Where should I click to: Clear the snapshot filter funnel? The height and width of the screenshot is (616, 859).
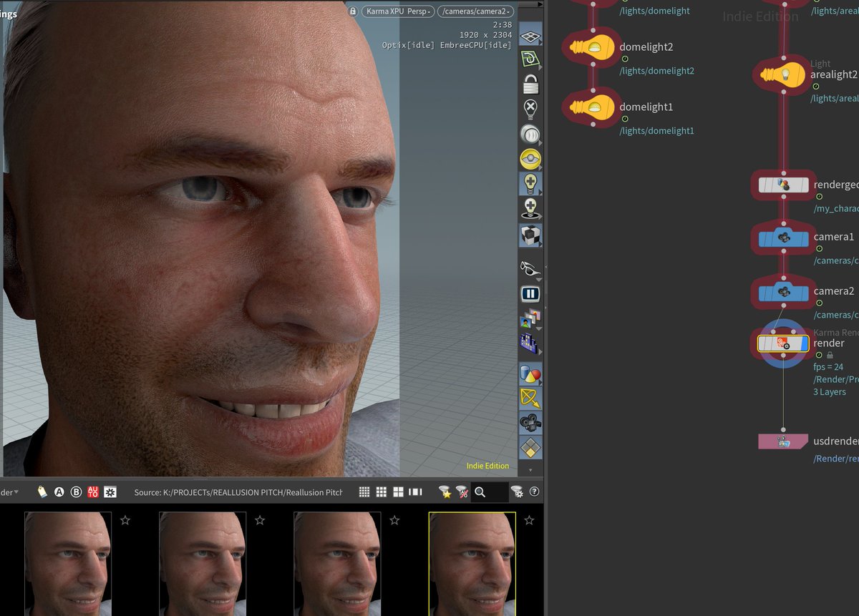pos(462,492)
